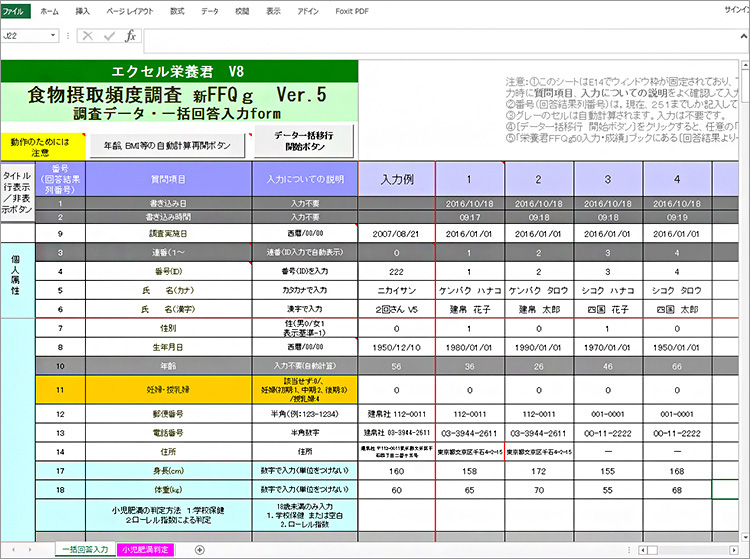Open the アドイン ribbon tab
750x559 pixels.
[308, 11]
